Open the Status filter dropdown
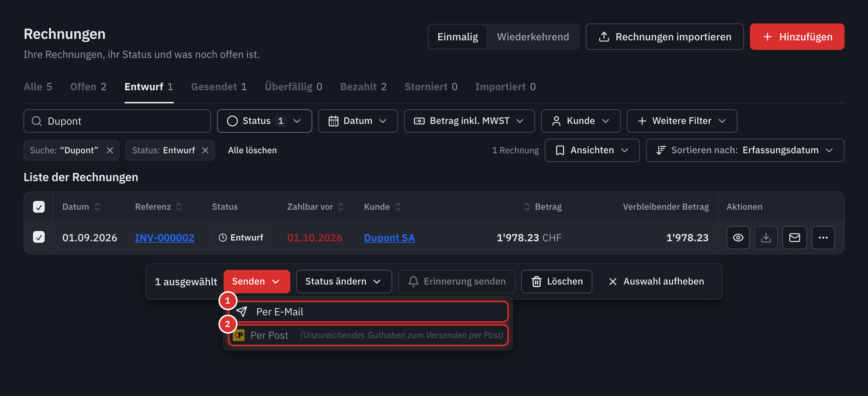Screen dimensions: 868x396 [264, 121]
